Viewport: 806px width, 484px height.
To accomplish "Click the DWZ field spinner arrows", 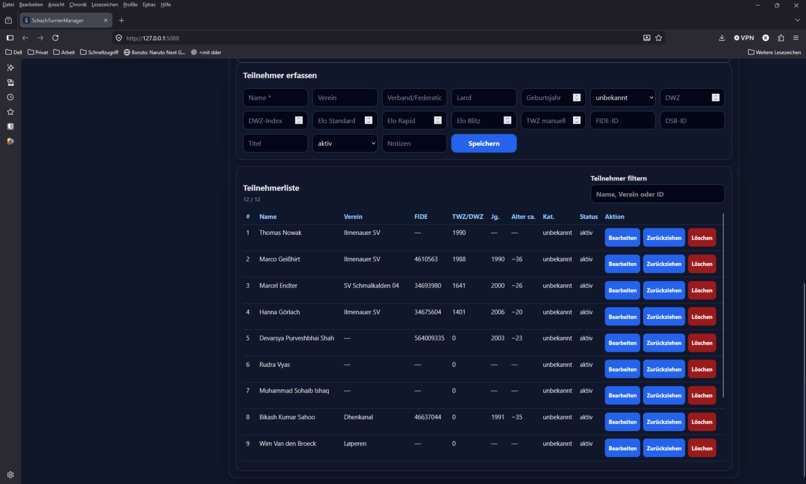I will point(716,98).
